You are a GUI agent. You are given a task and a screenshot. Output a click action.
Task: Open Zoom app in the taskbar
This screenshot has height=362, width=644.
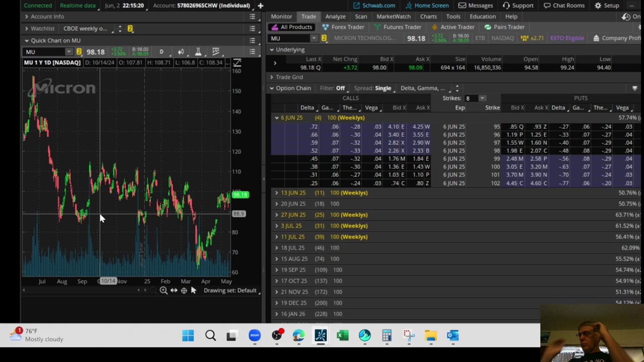coord(255,335)
